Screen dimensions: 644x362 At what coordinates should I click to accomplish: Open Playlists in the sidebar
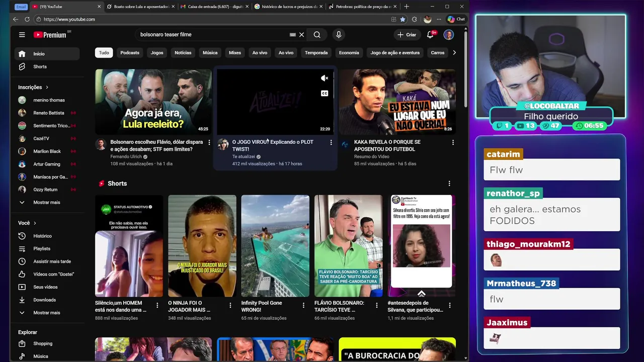46,248
